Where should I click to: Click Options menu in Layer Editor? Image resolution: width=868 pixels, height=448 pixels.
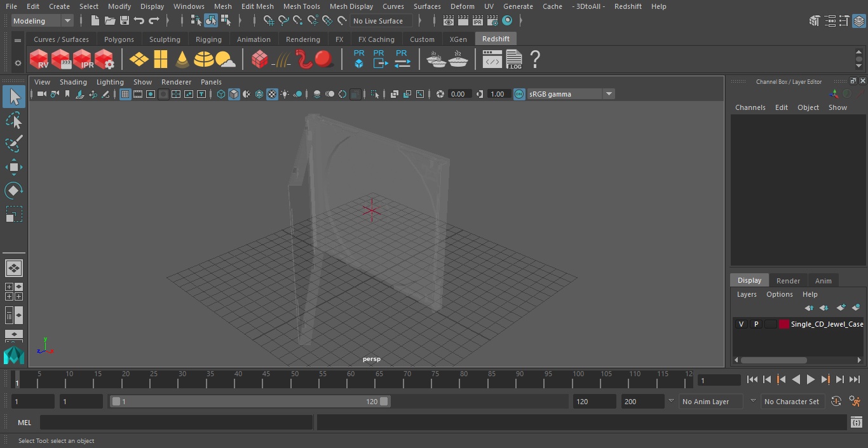[x=780, y=294]
